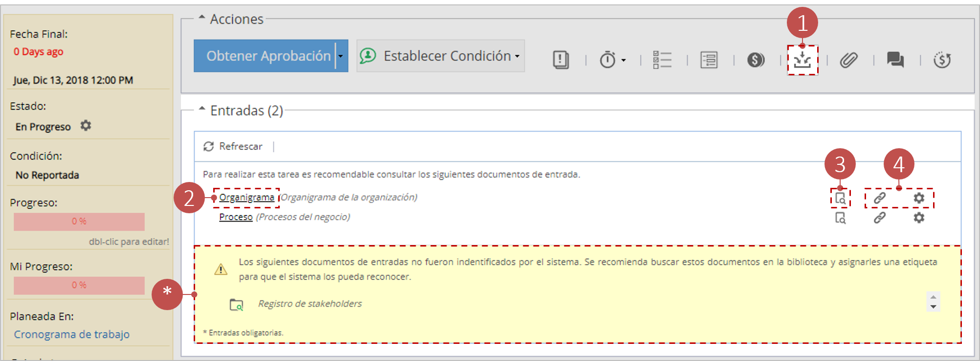
Task: Collapse the Entradas (2) section
Action: point(201,109)
